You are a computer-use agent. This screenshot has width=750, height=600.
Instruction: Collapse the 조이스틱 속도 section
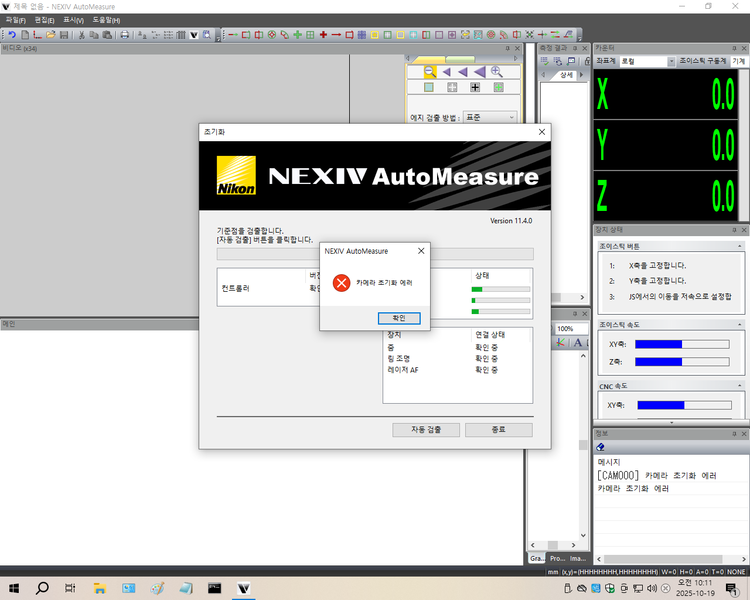pyautogui.click(x=739, y=325)
